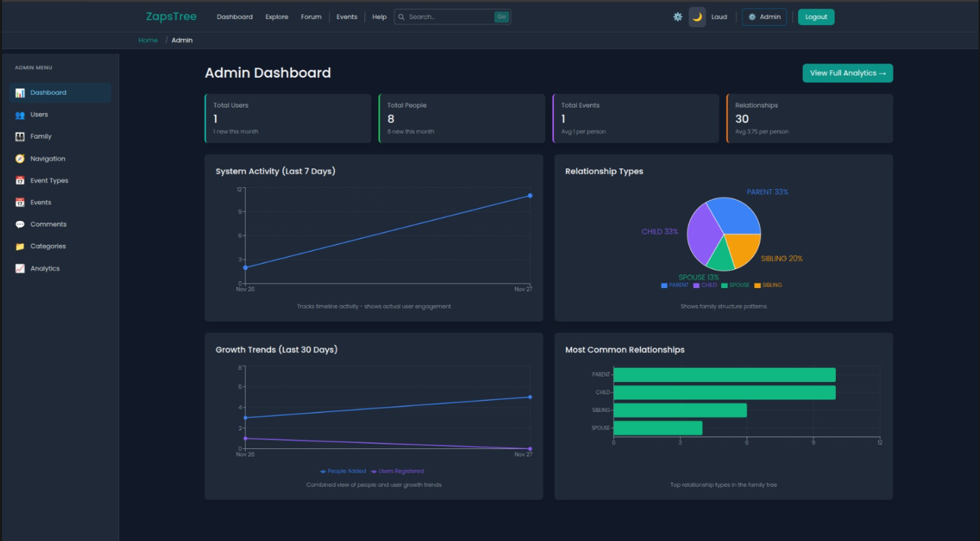Open the Explore menu item
The width and height of the screenshot is (980, 541).
[x=277, y=17]
